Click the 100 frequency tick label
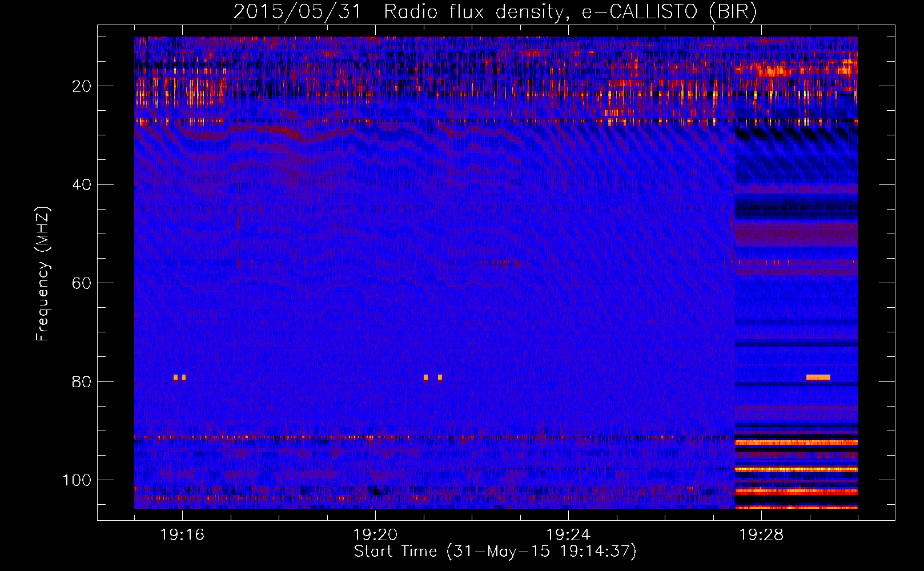This screenshot has height=571, width=924. click(x=77, y=480)
